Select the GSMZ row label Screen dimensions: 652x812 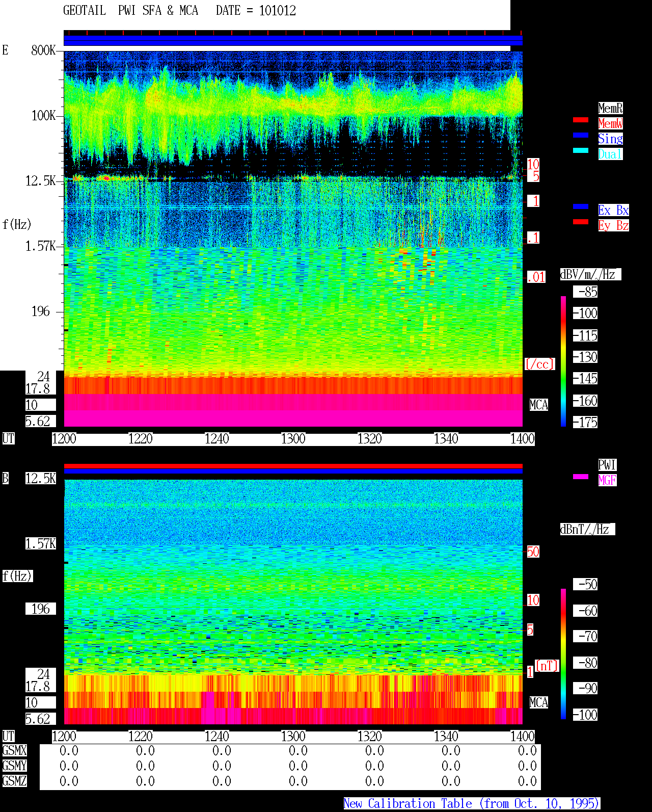14,781
